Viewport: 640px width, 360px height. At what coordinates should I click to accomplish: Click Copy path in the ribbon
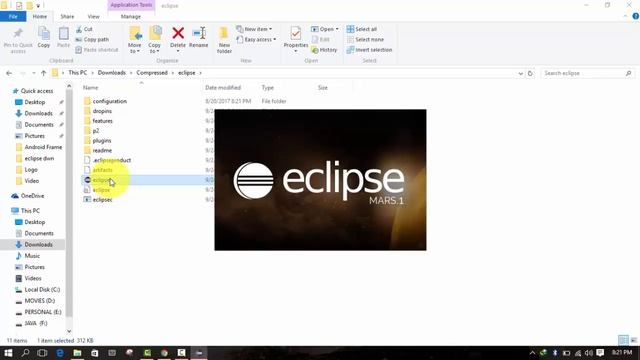tap(92, 40)
